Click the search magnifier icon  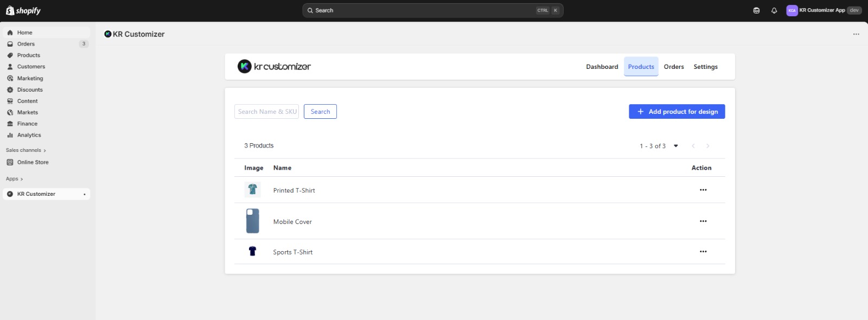(x=310, y=10)
